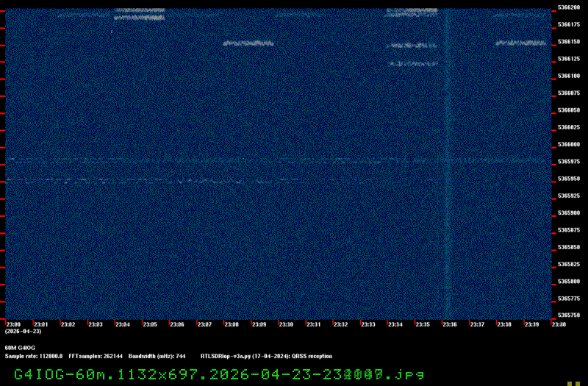Select the 5366075 frequency label
The image size is (588, 386).
(569, 93)
